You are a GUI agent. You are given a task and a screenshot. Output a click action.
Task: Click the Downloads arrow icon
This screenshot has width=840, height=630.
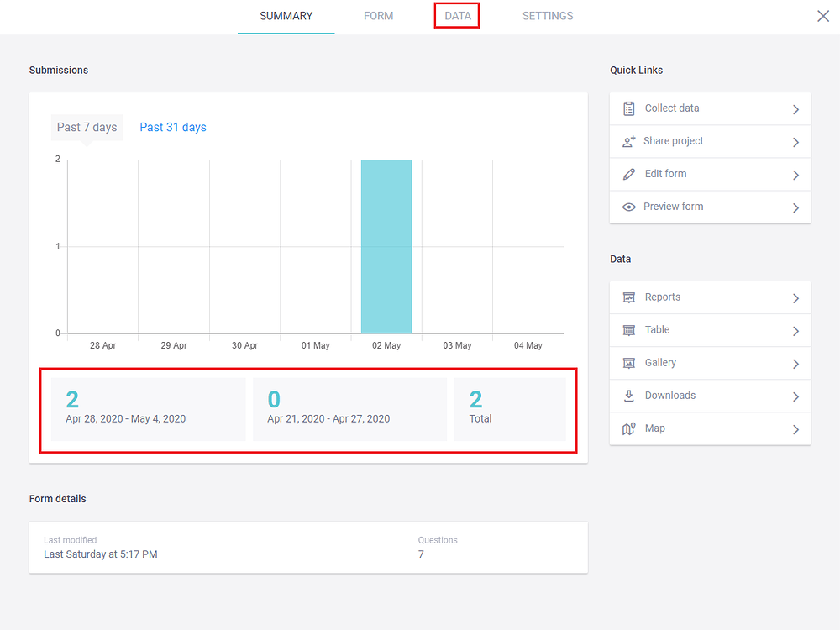pos(628,395)
